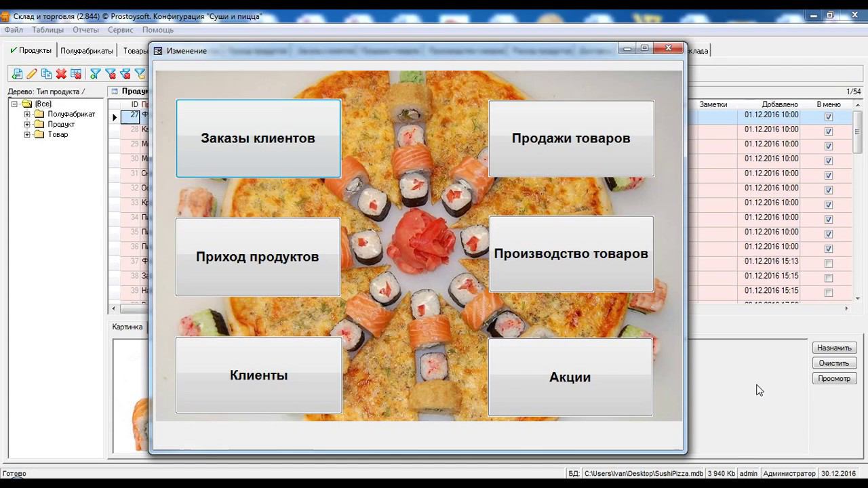Open the Отчеты menu
The width and height of the screenshot is (868, 488).
pyautogui.click(x=86, y=30)
